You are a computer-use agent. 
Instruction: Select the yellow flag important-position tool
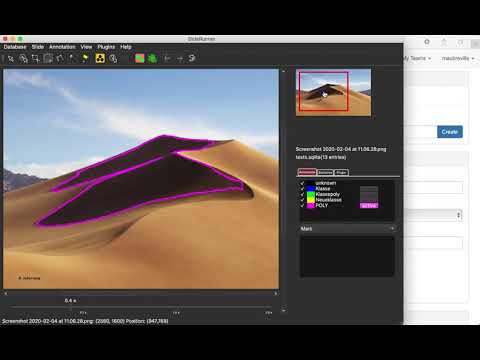click(x=85, y=59)
